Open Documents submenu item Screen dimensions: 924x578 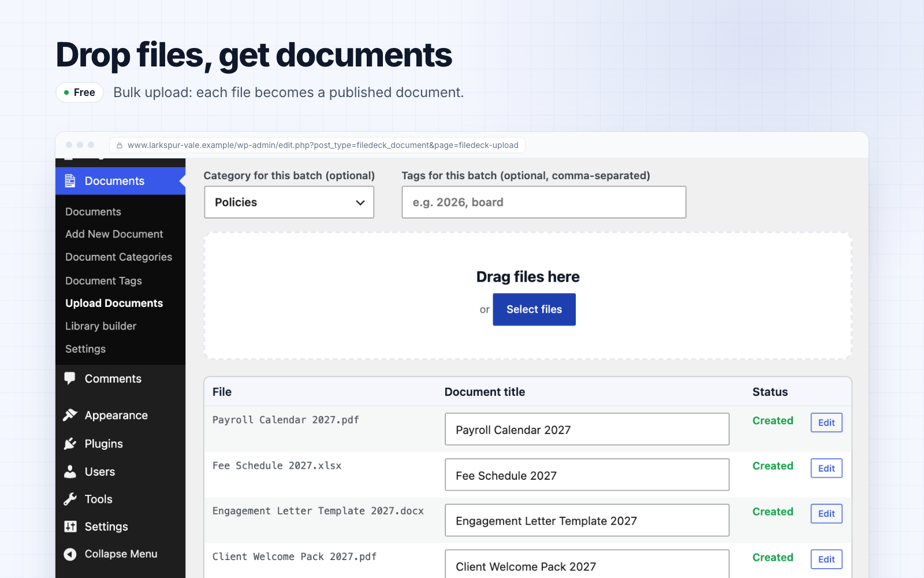93,212
